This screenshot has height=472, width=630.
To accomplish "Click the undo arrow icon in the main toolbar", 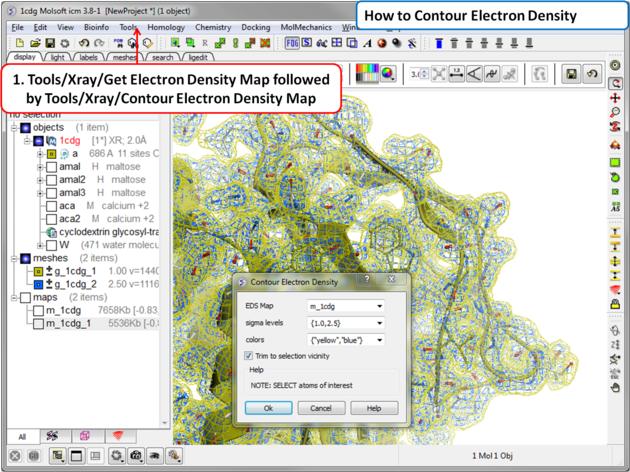I will tap(84, 44).
